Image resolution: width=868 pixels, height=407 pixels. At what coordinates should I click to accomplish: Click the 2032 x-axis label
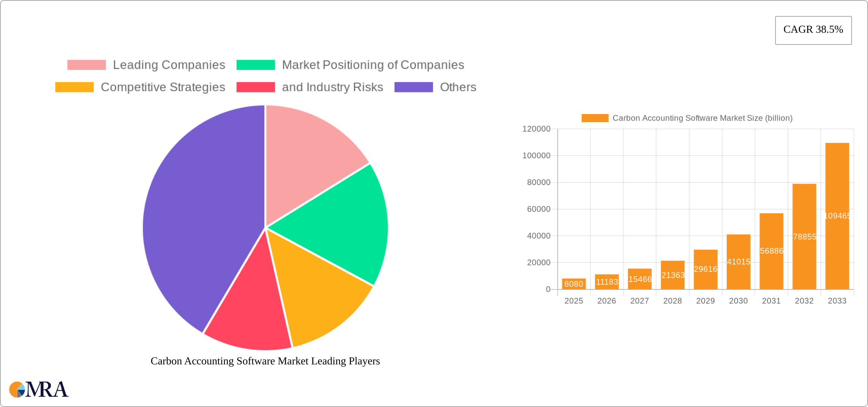pyautogui.click(x=804, y=301)
